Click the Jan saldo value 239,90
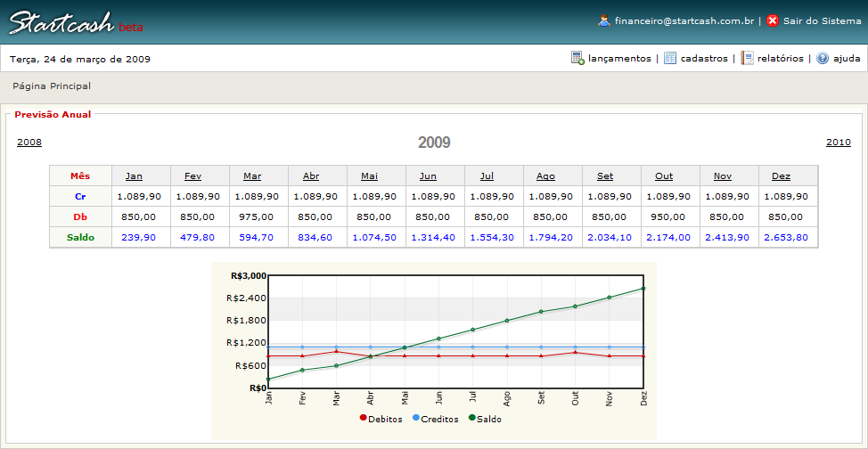 [138, 237]
